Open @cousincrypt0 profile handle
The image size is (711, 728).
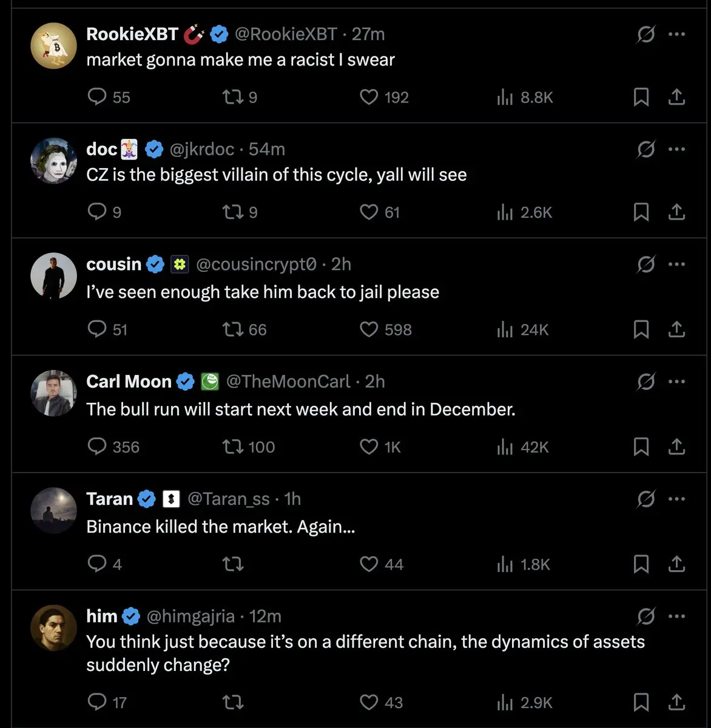point(256,265)
